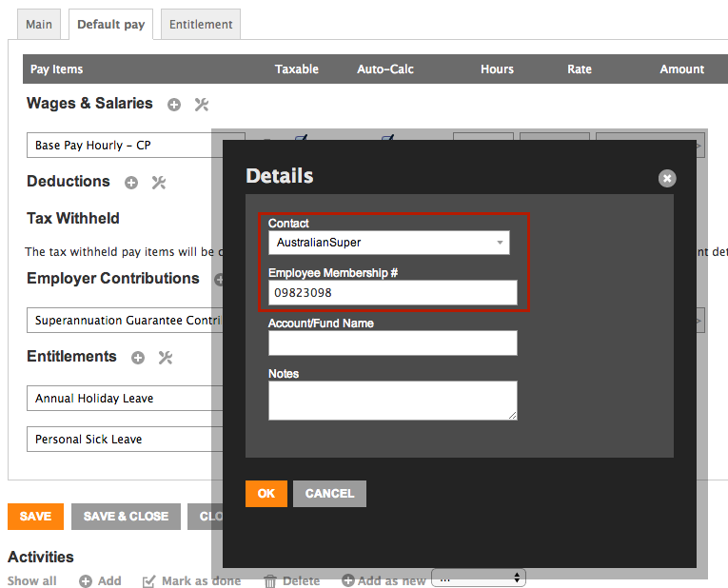Close the Details dialog with X icon
Image resolution: width=728 pixels, height=588 pixels.
click(667, 178)
